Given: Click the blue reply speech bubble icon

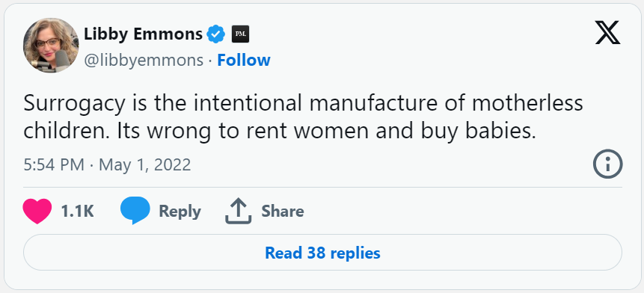Looking at the screenshot, I should pos(135,211).
